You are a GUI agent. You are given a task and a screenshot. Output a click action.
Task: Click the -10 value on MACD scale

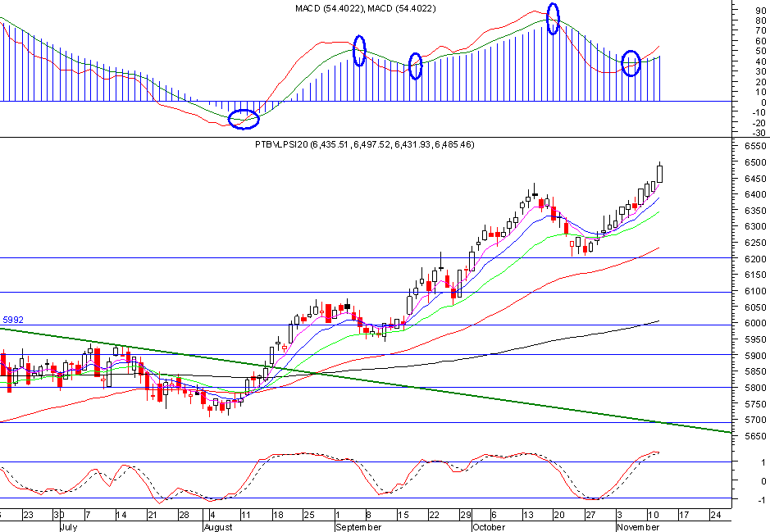[x=759, y=113]
